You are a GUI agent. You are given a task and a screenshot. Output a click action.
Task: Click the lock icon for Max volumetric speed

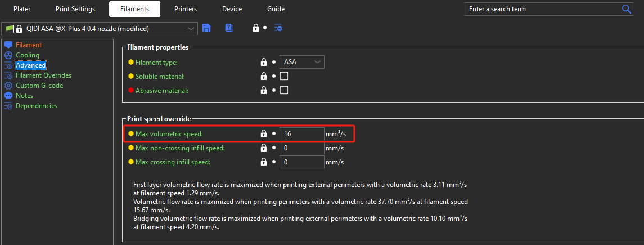(x=263, y=133)
